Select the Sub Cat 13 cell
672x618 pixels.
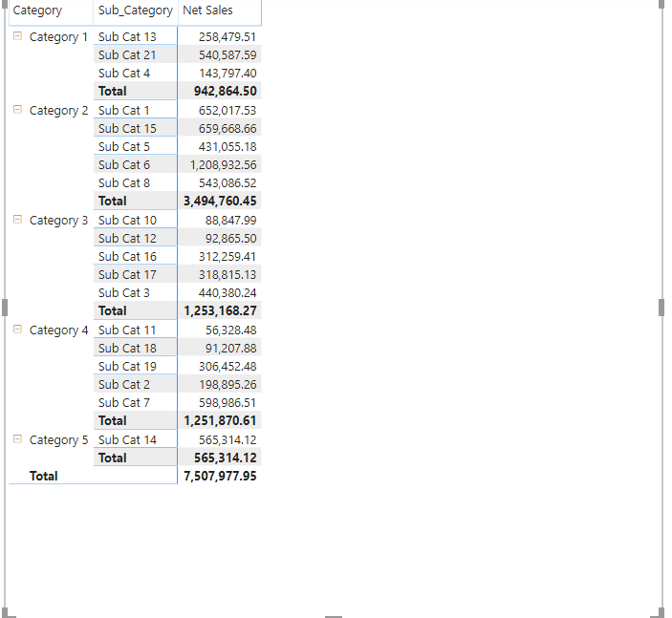coord(135,37)
